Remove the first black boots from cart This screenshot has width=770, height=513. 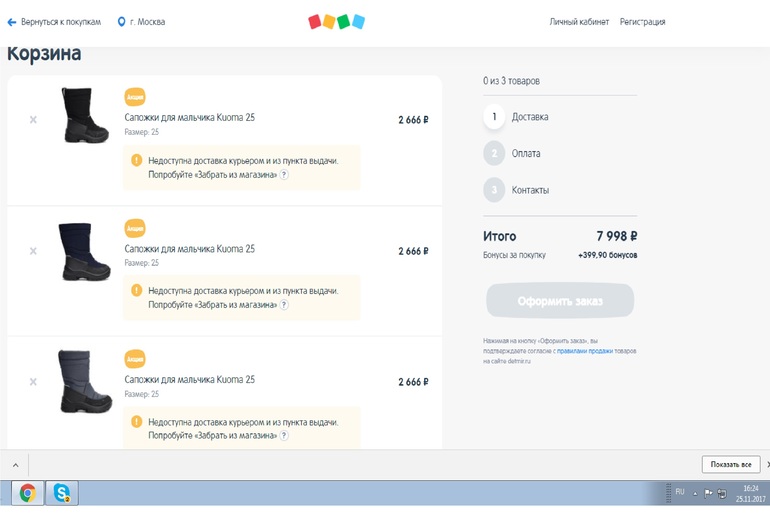point(33,120)
